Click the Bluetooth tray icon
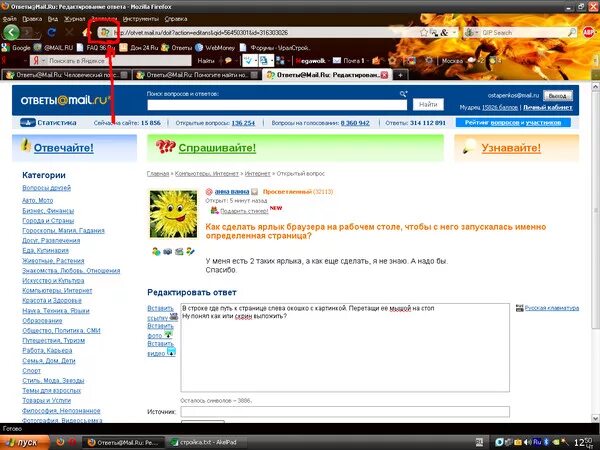Screen dimensions: 600x450 coord(546,442)
